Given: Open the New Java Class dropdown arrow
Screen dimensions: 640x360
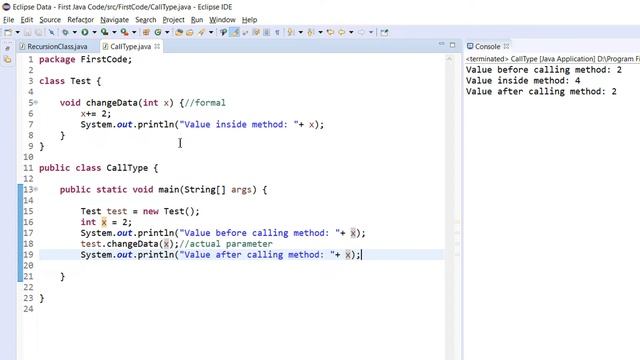Looking at the screenshot, I should pos(167,32).
